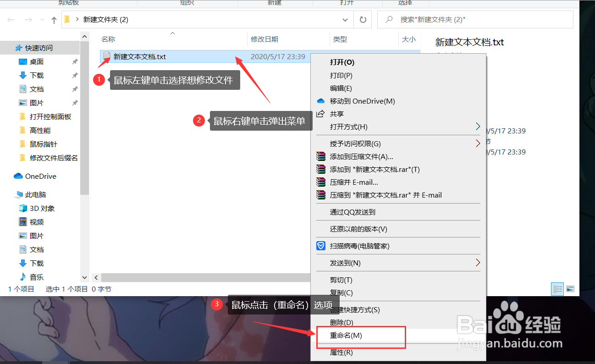Open the address bar dropdown arrow
The image size is (595, 364).
[345, 19]
